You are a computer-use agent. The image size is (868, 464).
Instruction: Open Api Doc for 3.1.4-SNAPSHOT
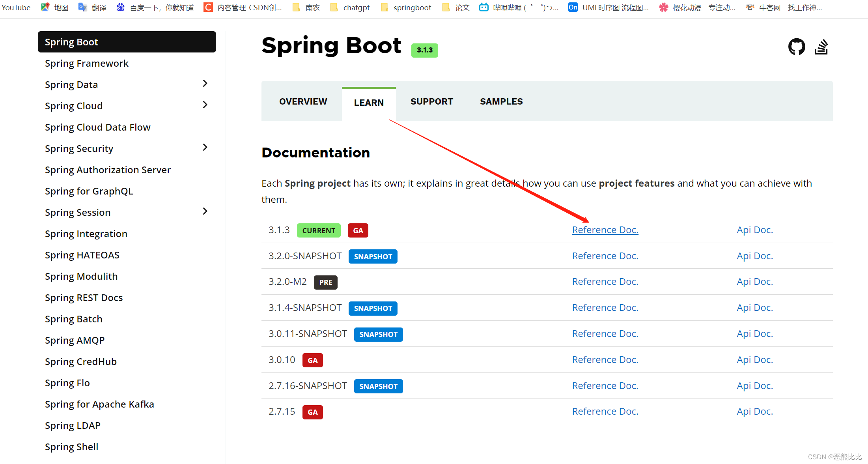755,308
